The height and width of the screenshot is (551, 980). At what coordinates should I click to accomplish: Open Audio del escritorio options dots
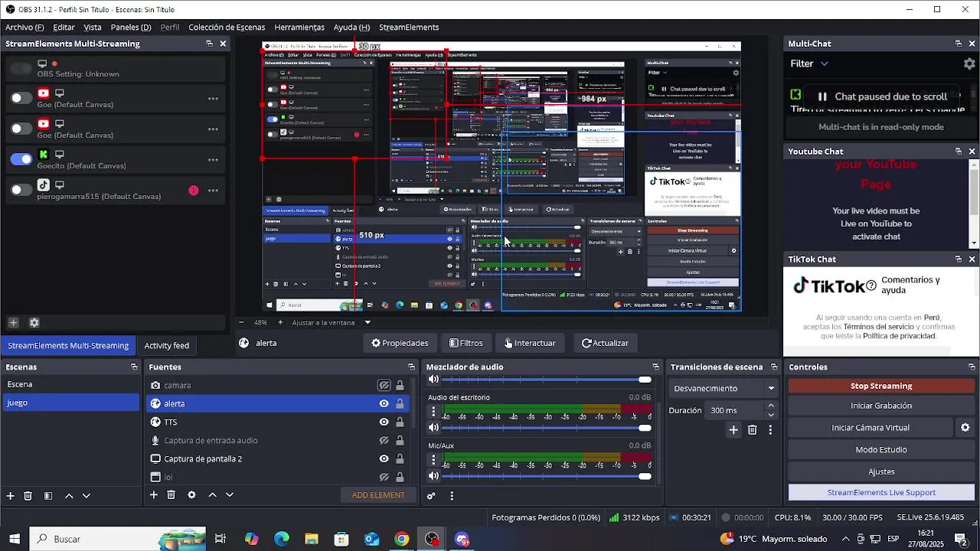[433, 412]
